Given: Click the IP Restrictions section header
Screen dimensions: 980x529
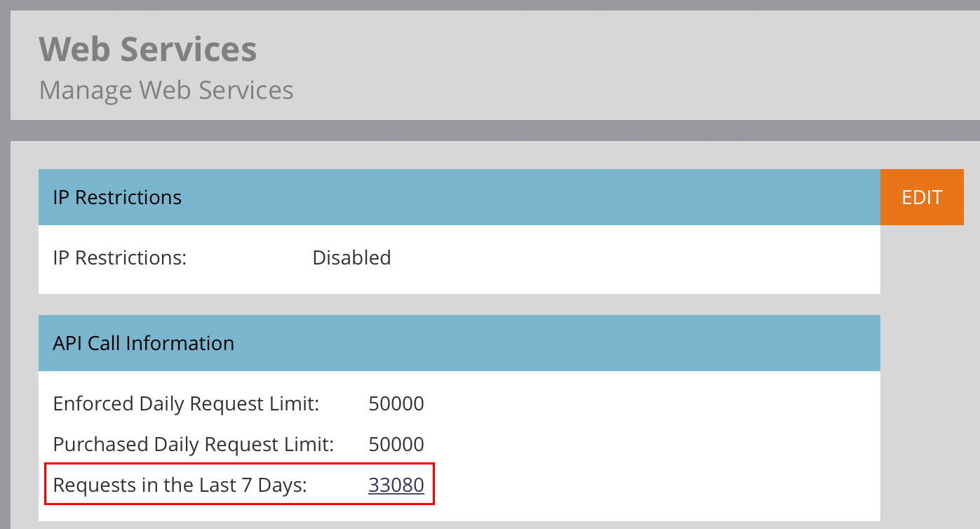Looking at the screenshot, I should (117, 198).
